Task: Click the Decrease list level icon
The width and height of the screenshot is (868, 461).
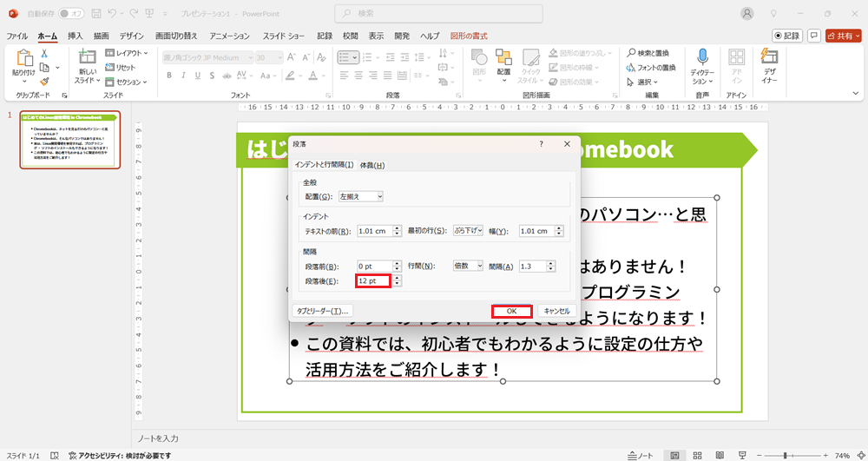Action: pos(390,57)
